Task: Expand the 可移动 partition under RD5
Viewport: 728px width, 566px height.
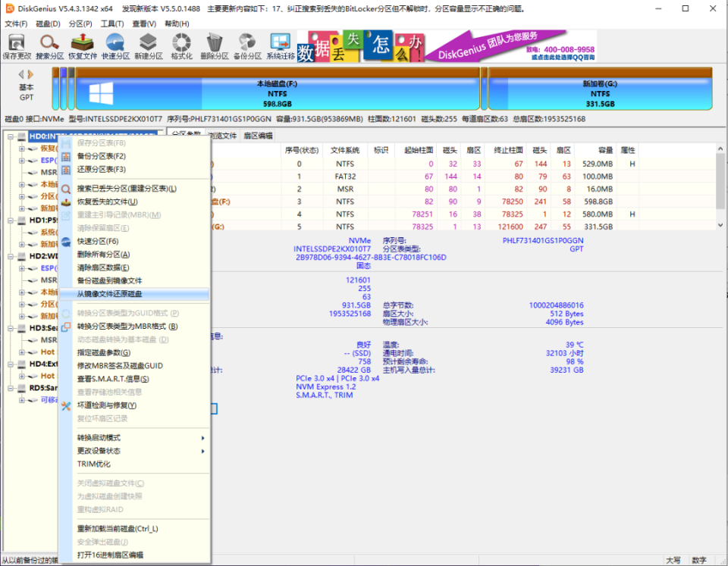Action: point(21,400)
